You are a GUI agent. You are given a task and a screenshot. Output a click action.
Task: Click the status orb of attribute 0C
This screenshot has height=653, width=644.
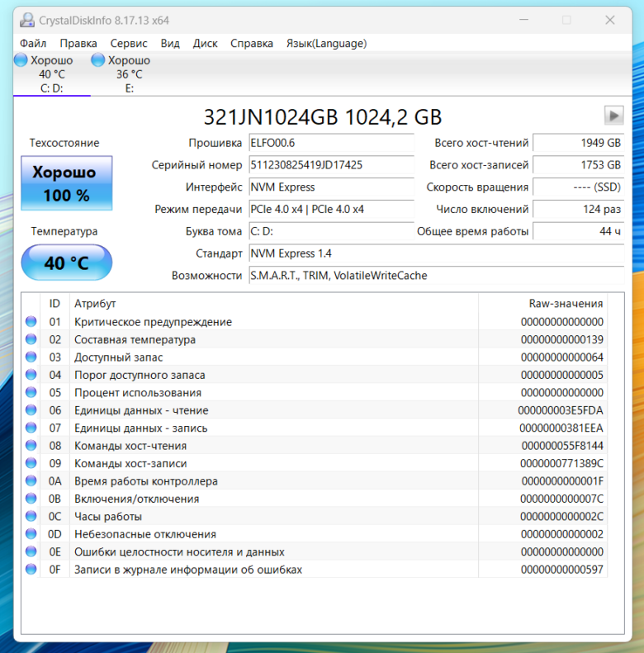point(31,516)
